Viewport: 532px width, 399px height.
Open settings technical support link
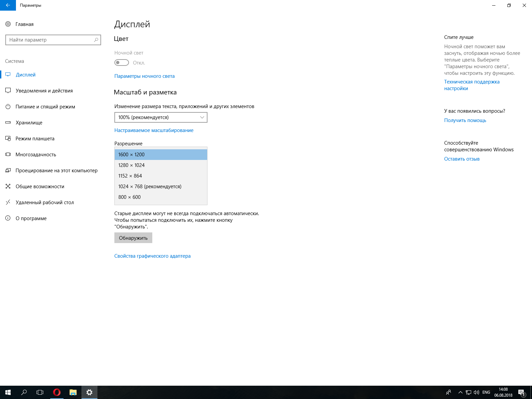click(472, 85)
